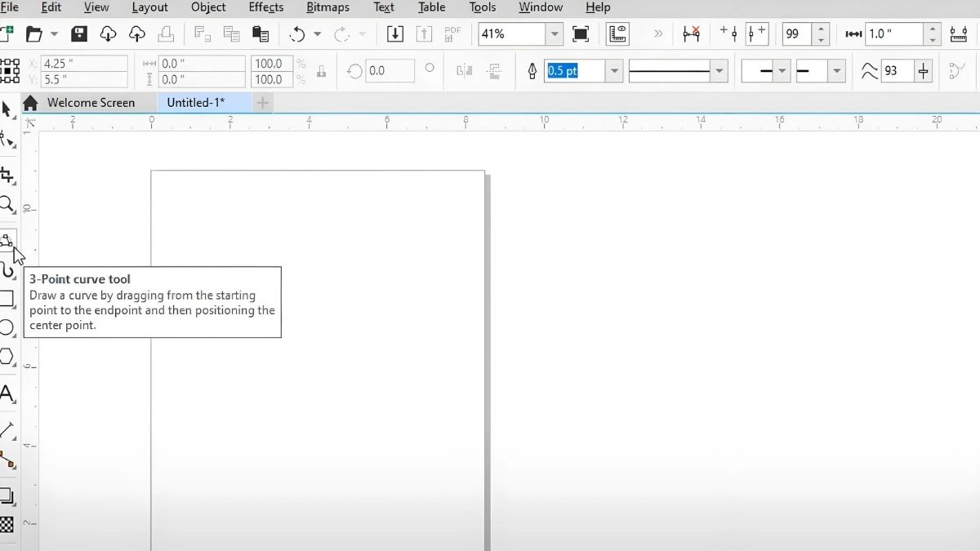Open the Window menu
This screenshot has height=551, width=980.
(541, 7)
